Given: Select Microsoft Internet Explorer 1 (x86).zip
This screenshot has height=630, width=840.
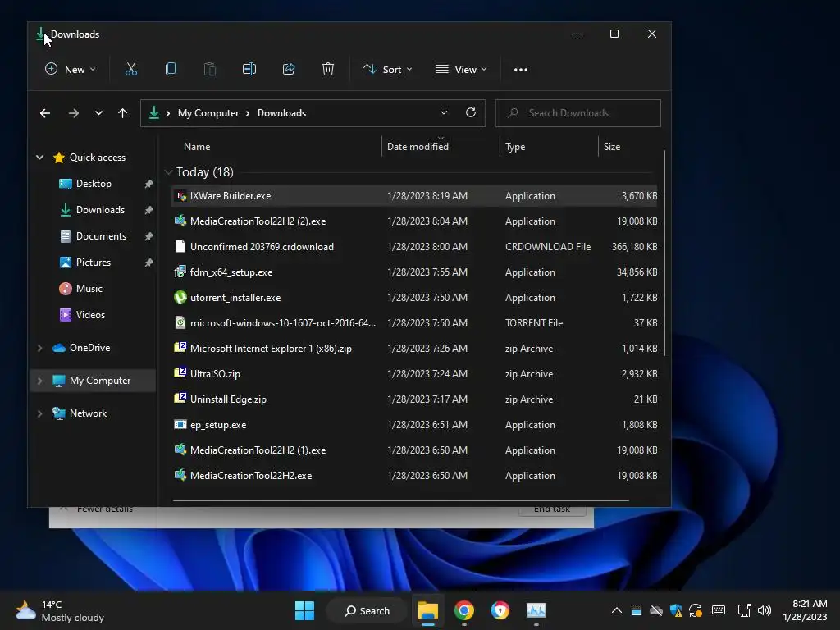Looking at the screenshot, I should [x=414, y=348].
